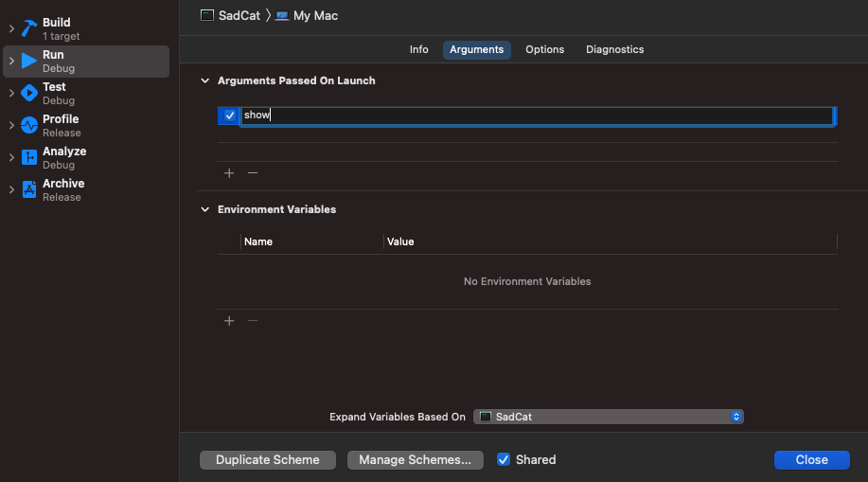Open Expand Variables Based On dropdown
The height and width of the screenshot is (482, 868).
609,417
